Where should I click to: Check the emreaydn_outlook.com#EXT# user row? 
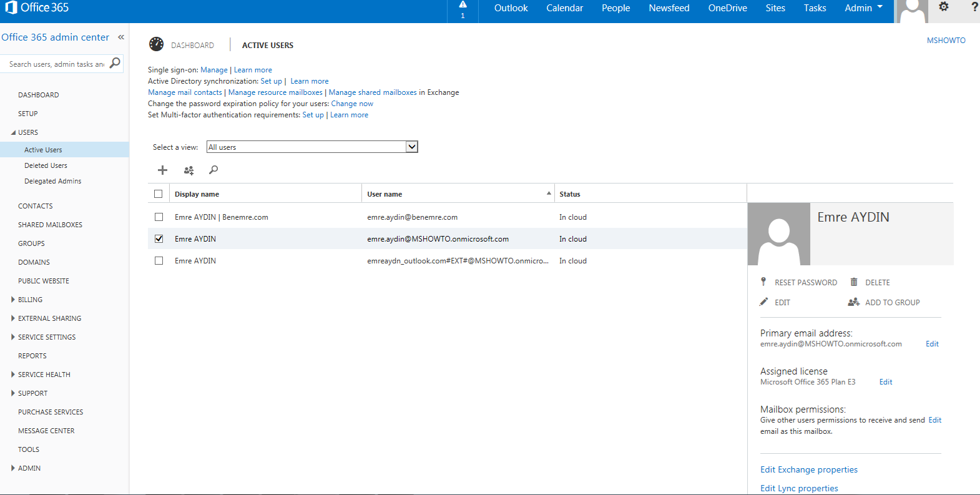159,261
